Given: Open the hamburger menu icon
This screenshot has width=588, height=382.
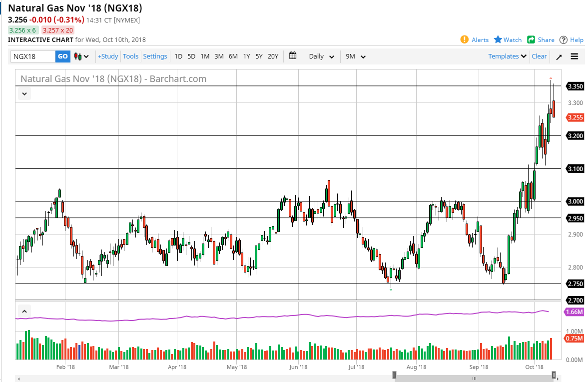Looking at the screenshot, I should [575, 56].
